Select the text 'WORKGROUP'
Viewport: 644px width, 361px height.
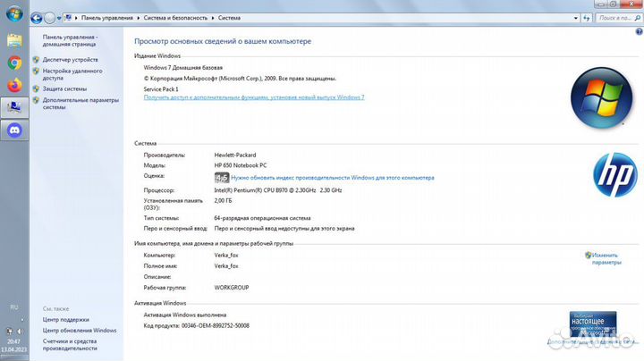coord(232,288)
